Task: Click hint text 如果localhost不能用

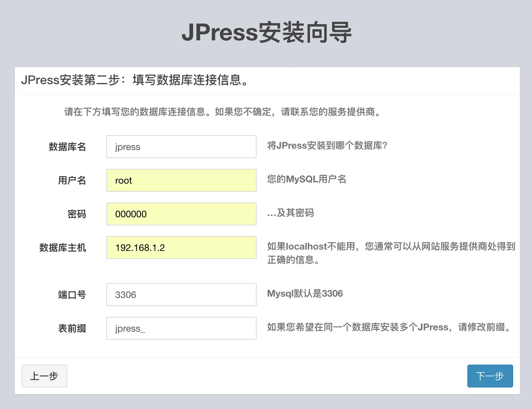Action: coord(311,247)
